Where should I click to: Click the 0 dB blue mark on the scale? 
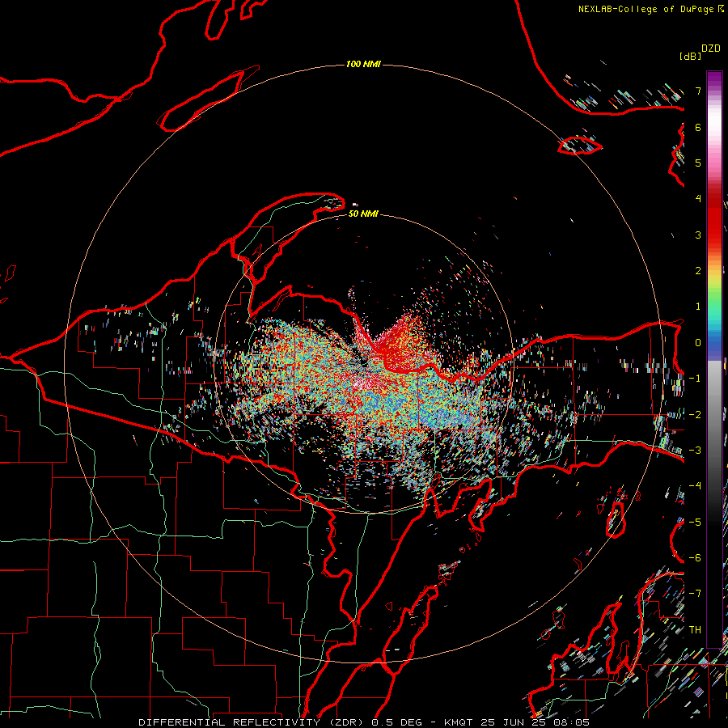point(698,343)
